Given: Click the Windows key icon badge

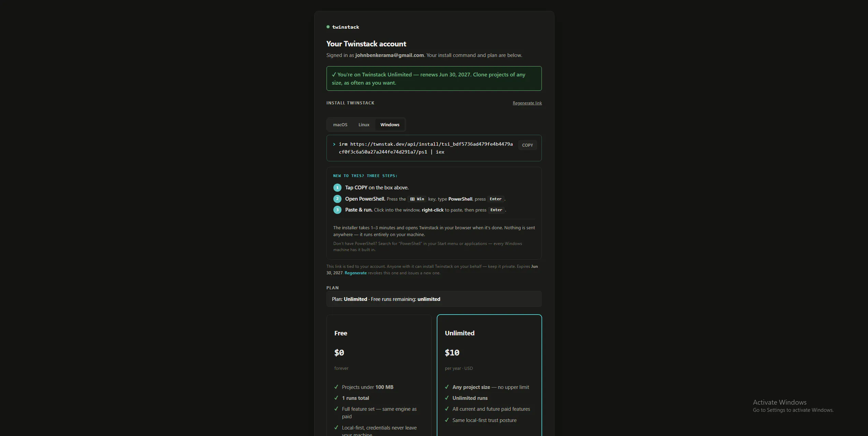Looking at the screenshot, I should point(417,199).
